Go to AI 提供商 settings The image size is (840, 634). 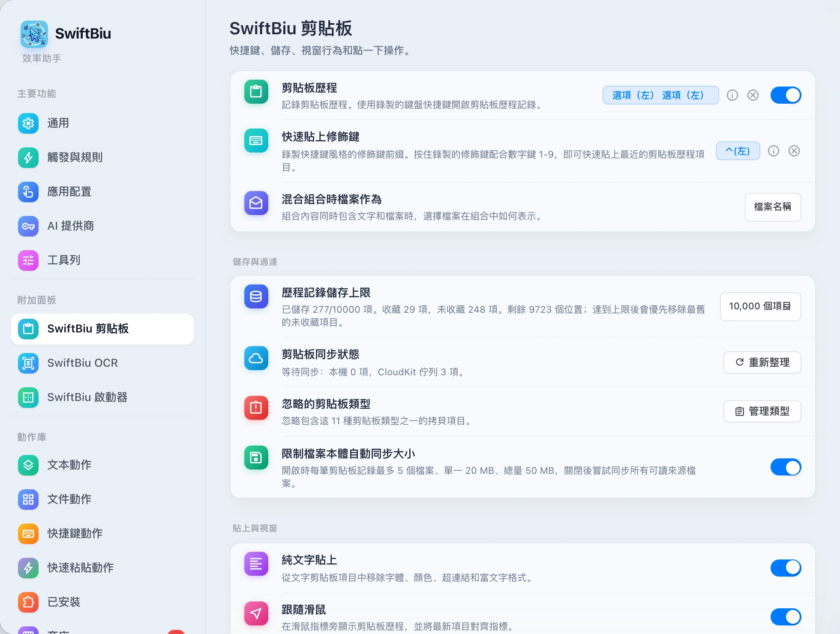(x=102, y=226)
